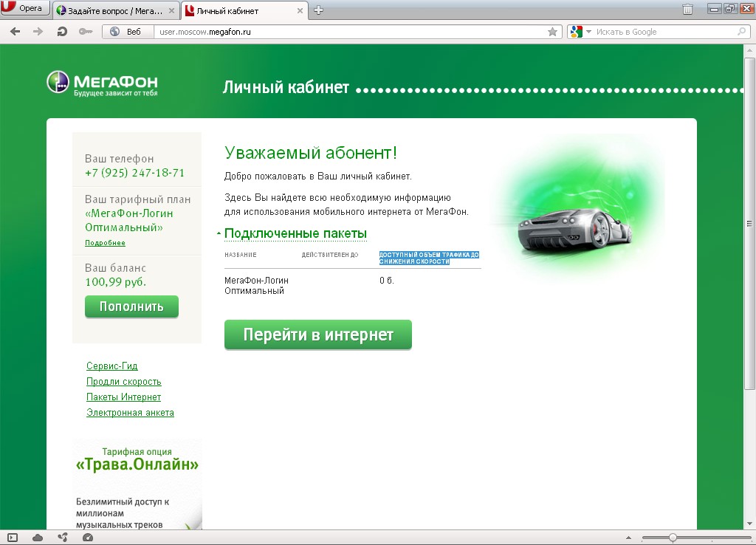Click the balance 100,99 руб.
Screen dimensions: 756x545
click(116, 282)
